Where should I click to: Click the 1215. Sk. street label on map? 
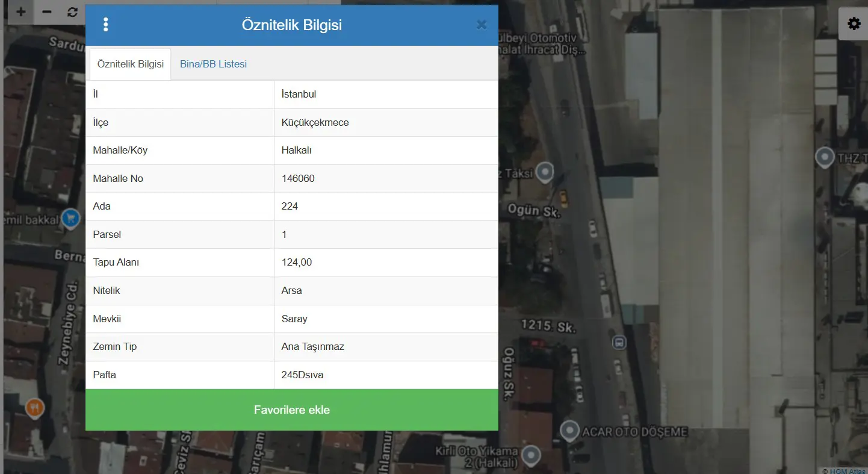(548, 326)
